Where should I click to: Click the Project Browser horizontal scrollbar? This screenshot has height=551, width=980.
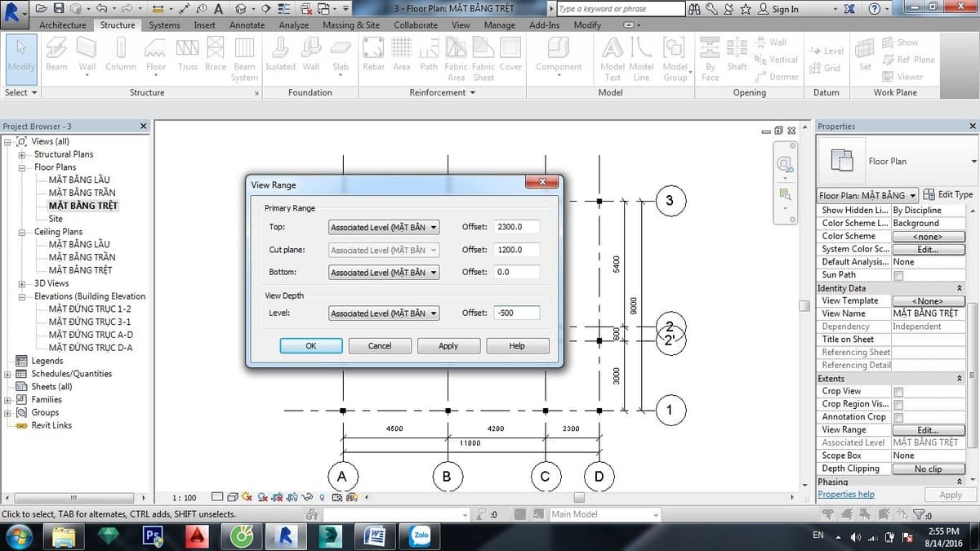[73, 497]
